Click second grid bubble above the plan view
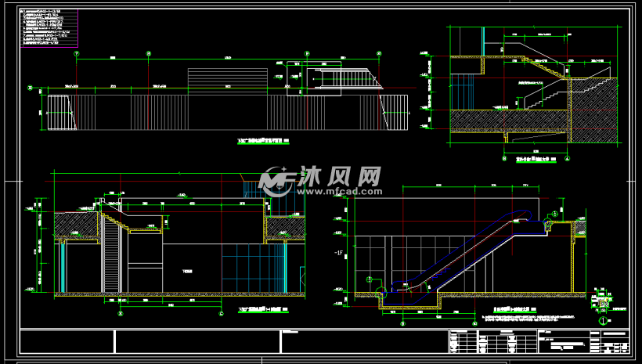This screenshot has width=642, height=364. click(149, 54)
